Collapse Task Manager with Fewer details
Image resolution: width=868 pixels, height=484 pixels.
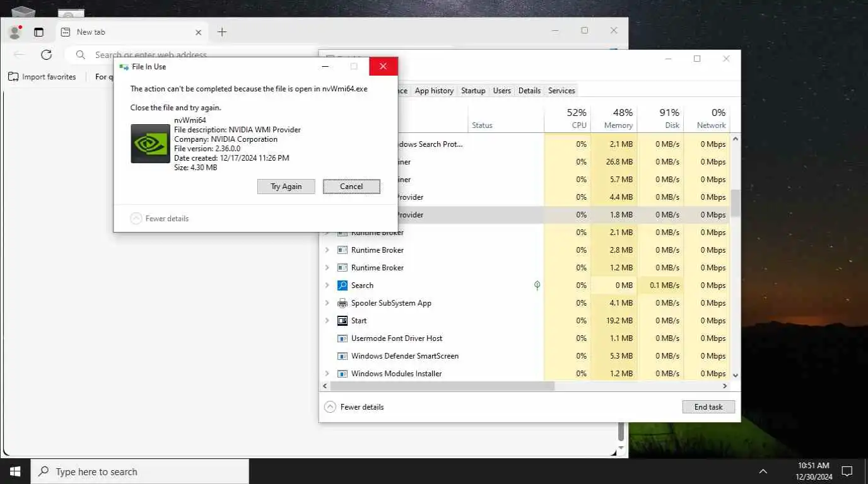[x=354, y=407]
